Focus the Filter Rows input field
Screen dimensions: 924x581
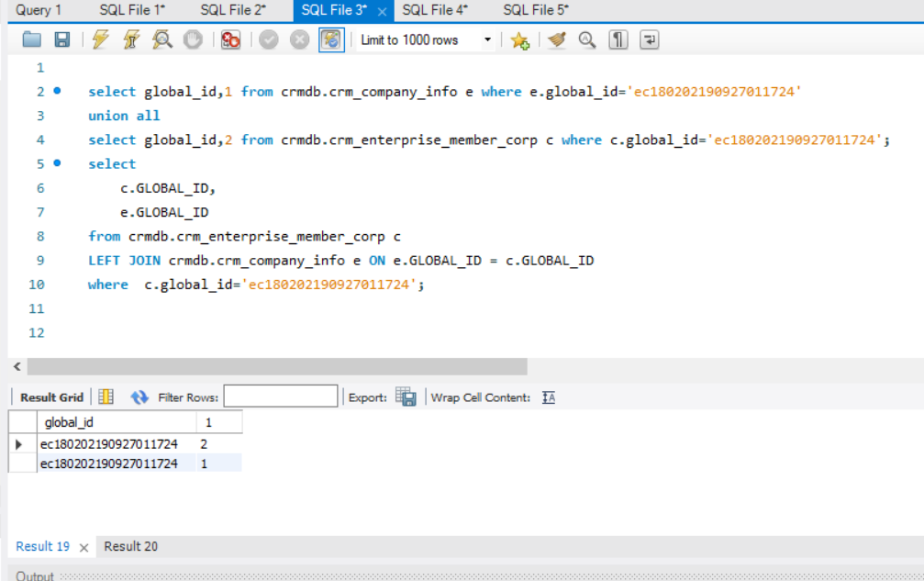(281, 396)
